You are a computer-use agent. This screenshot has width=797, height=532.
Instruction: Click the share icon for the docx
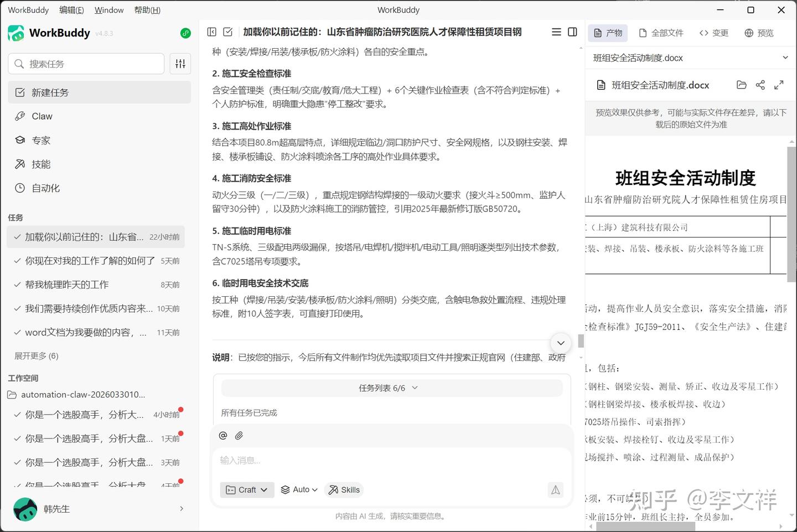click(x=760, y=85)
